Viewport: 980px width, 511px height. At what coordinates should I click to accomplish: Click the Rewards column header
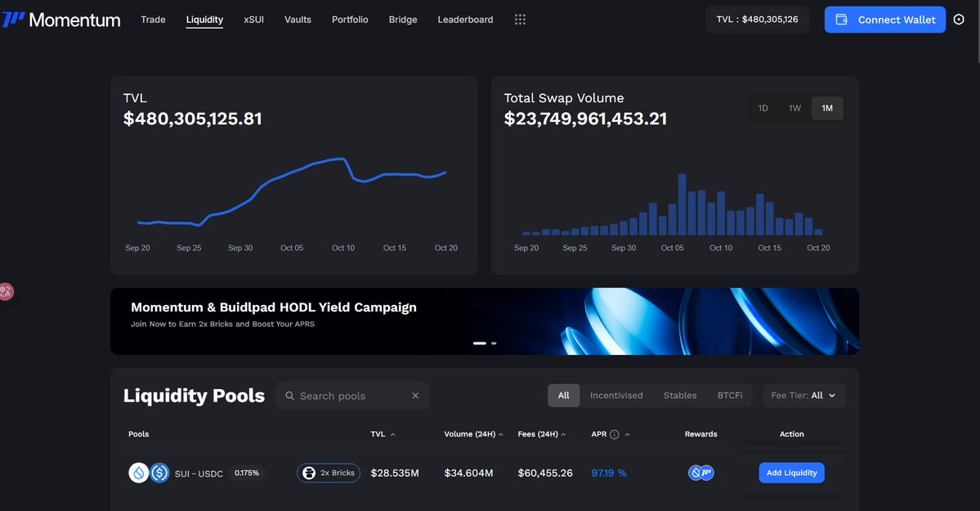pos(700,434)
